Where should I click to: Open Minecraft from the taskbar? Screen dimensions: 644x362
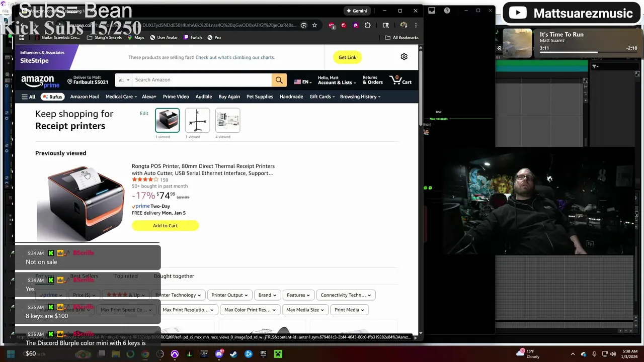[278, 354]
